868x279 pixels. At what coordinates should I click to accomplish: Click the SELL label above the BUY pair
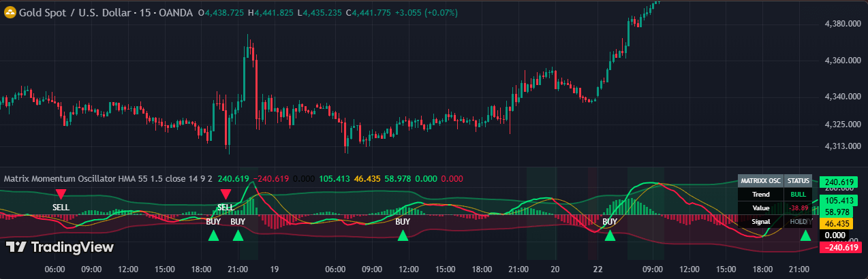coord(226,207)
